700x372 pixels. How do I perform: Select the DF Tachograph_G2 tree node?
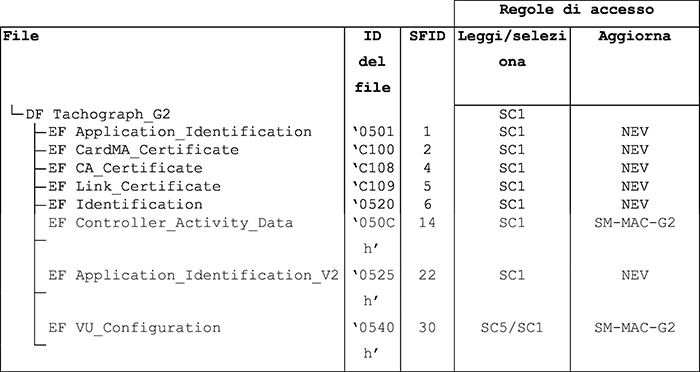(x=98, y=115)
